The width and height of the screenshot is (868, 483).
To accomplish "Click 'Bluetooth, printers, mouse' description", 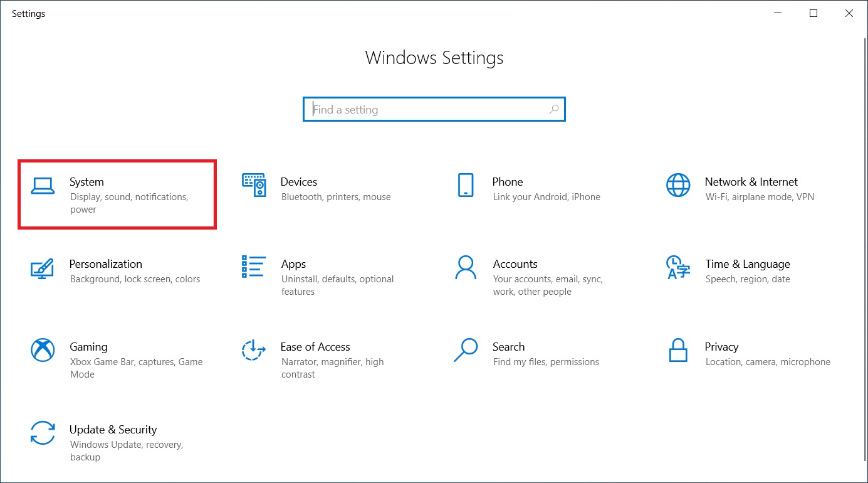I will (336, 197).
